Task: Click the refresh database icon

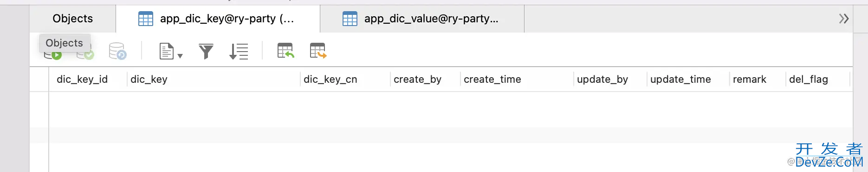Action: click(x=117, y=51)
